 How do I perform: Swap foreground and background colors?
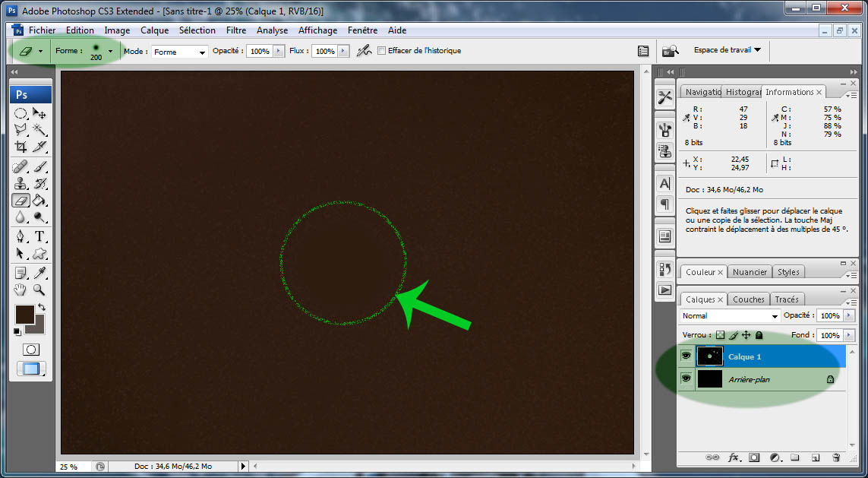[x=42, y=306]
